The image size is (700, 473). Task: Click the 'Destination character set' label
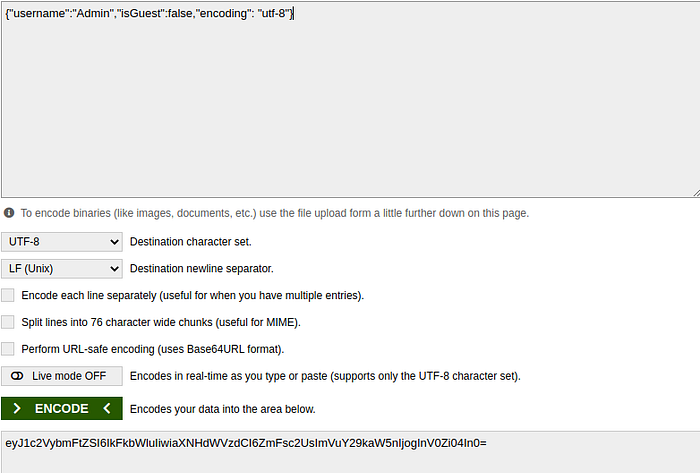[x=191, y=242]
